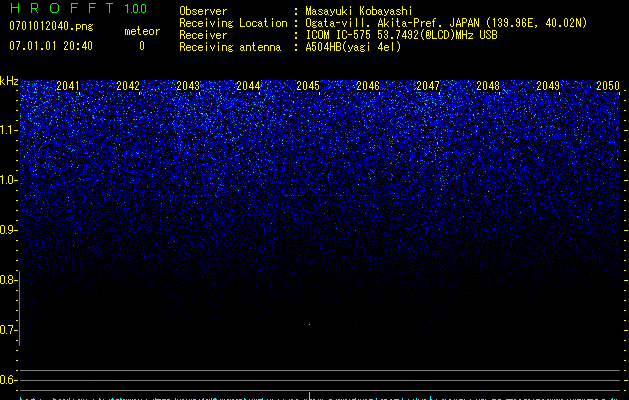Click the 2050 time marker
The width and height of the screenshot is (629, 400).
(608, 86)
